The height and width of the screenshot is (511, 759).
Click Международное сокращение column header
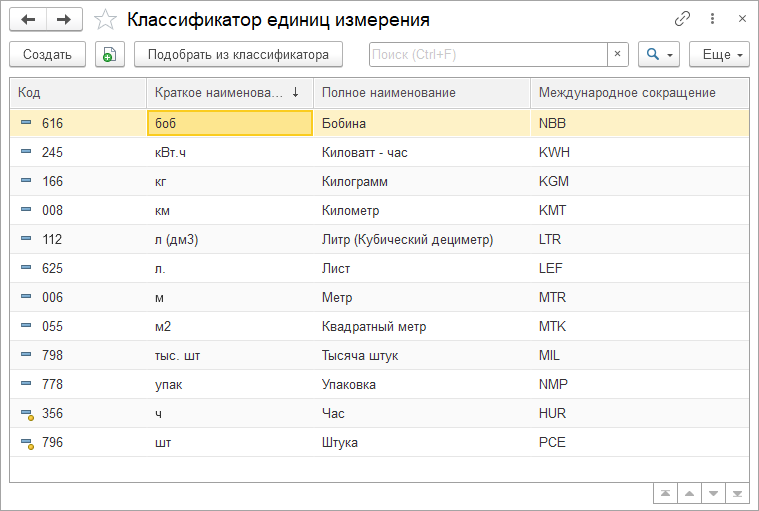click(x=627, y=93)
